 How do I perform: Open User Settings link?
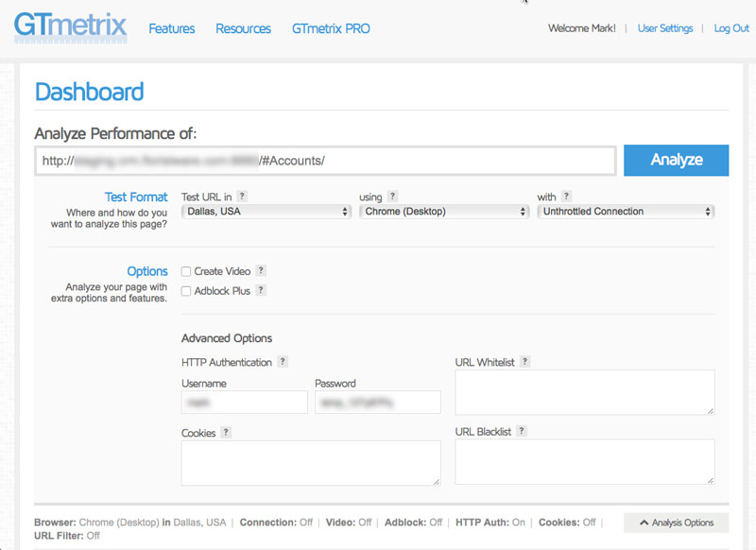[665, 28]
